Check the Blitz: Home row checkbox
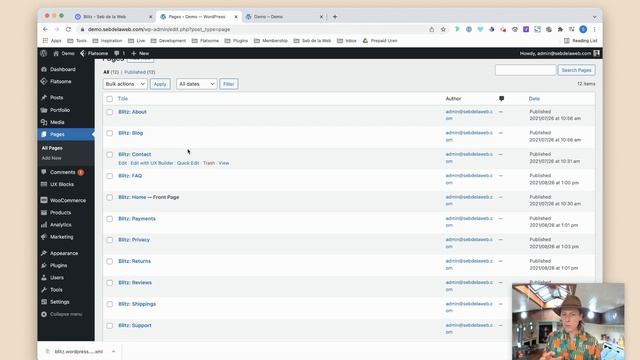Screen dimensions: 640x360 click(109, 198)
